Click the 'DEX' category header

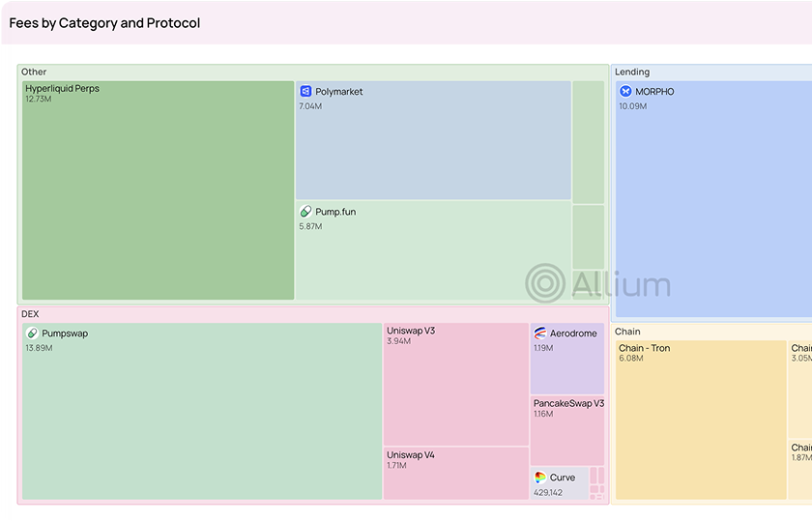click(30, 314)
